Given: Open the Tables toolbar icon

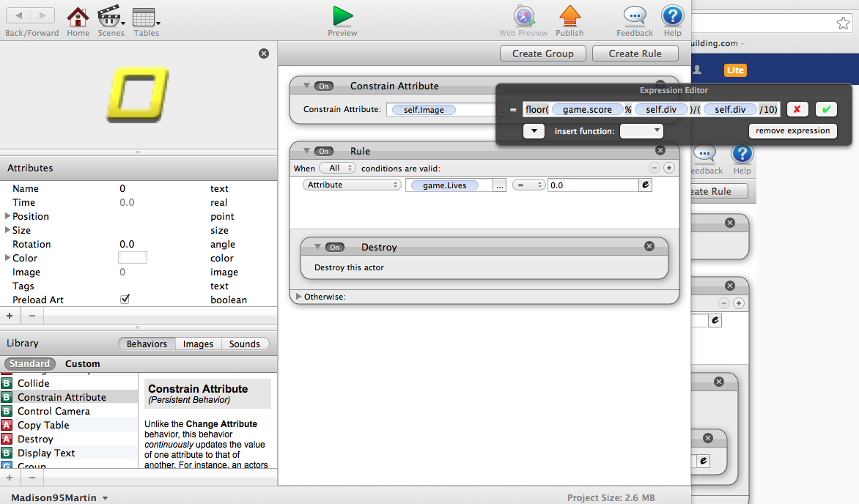Looking at the screenshot, I should click(x=144, y=17).
